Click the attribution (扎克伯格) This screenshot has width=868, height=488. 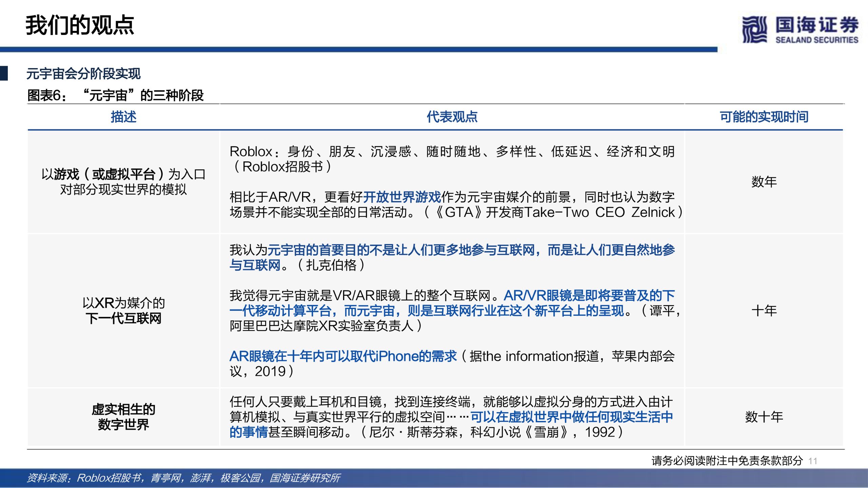[331, 265]
